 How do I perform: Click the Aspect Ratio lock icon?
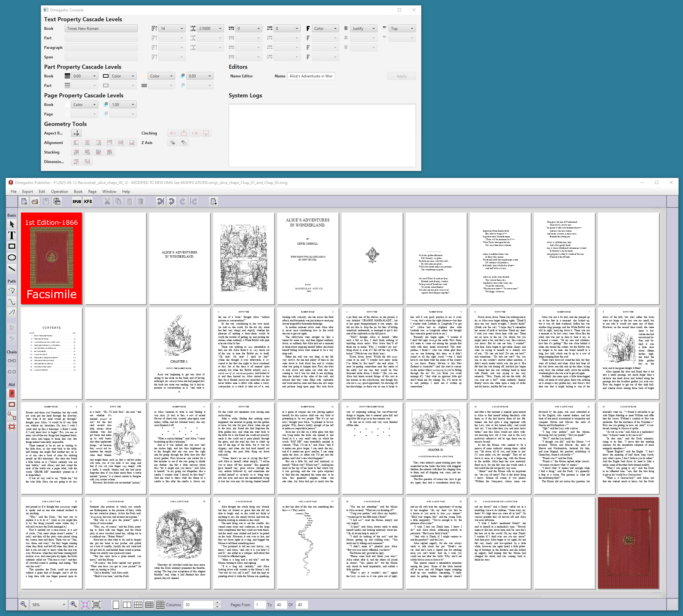click(76, 133)
